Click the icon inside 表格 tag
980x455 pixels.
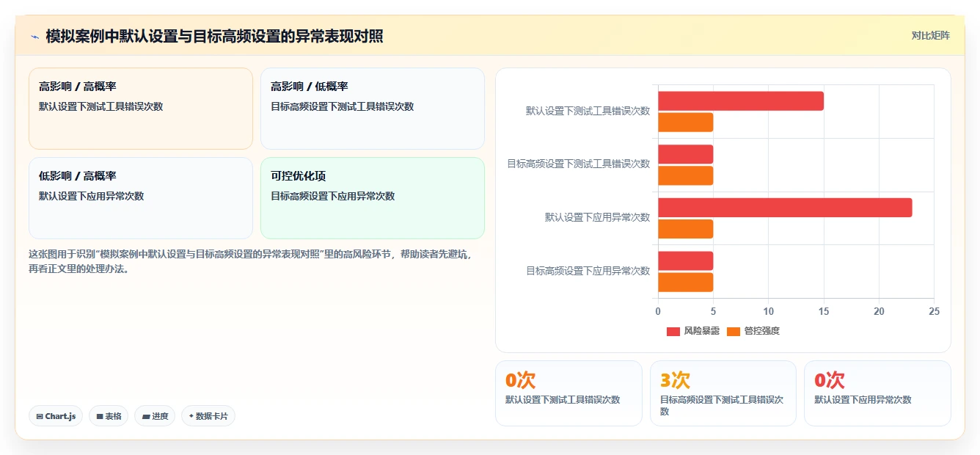point(100,416)
